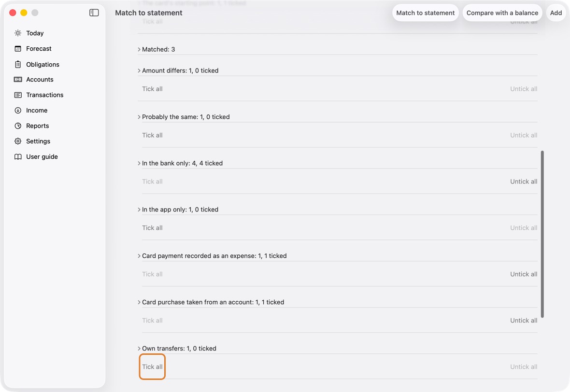Viewport: 570px width, 392px height.
Task: Untick all under In the bank only
Action: [x=524, y=182]
